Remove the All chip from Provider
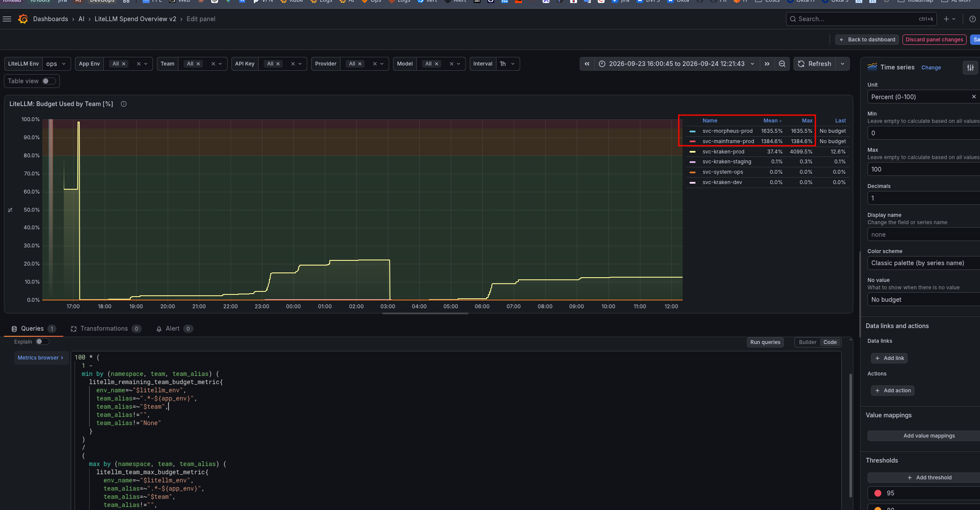The image size is (980, 510). click(360, 64)
